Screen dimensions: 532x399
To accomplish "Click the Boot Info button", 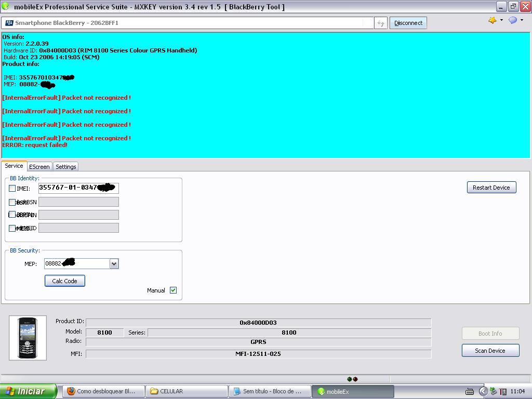I will [x=490, y=334].
